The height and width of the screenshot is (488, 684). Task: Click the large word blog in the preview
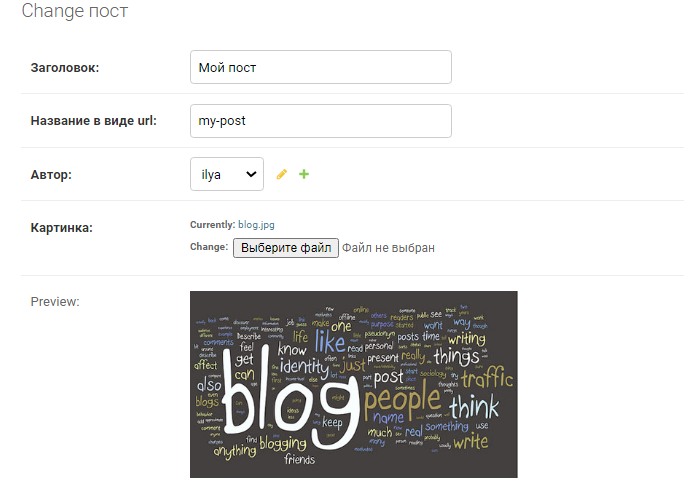point(291,401)
